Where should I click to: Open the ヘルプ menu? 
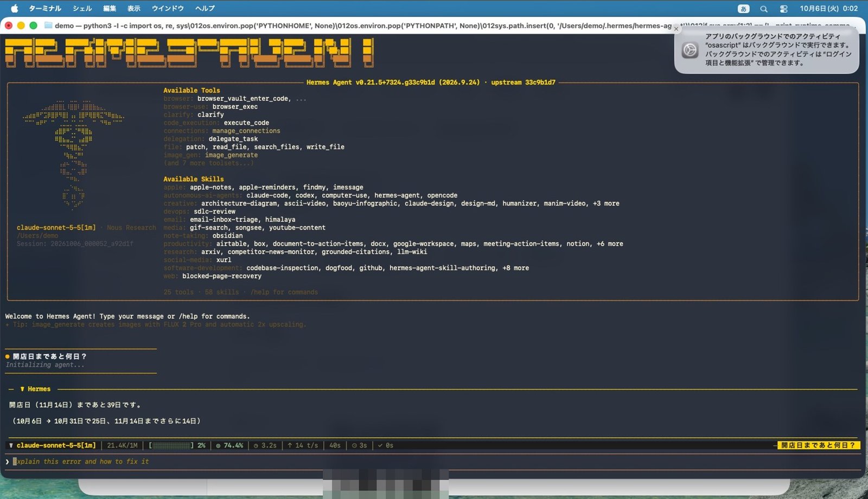click(205, 8)
